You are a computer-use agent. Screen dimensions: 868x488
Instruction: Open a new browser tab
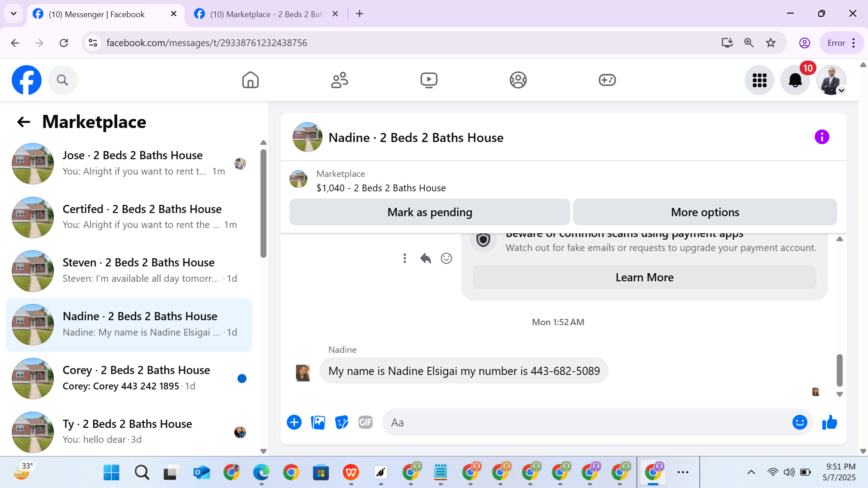coord(360,14)
